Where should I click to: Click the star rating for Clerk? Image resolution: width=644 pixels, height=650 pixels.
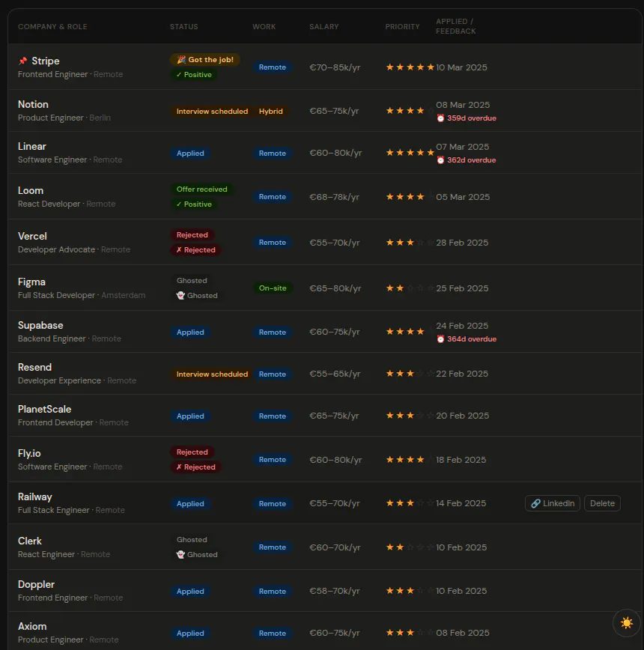(x=410, y=547)
